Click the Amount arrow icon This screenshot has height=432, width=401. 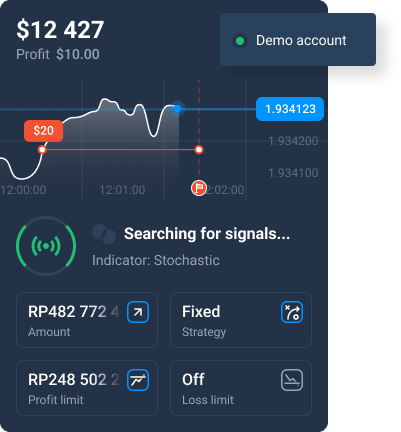138,312
